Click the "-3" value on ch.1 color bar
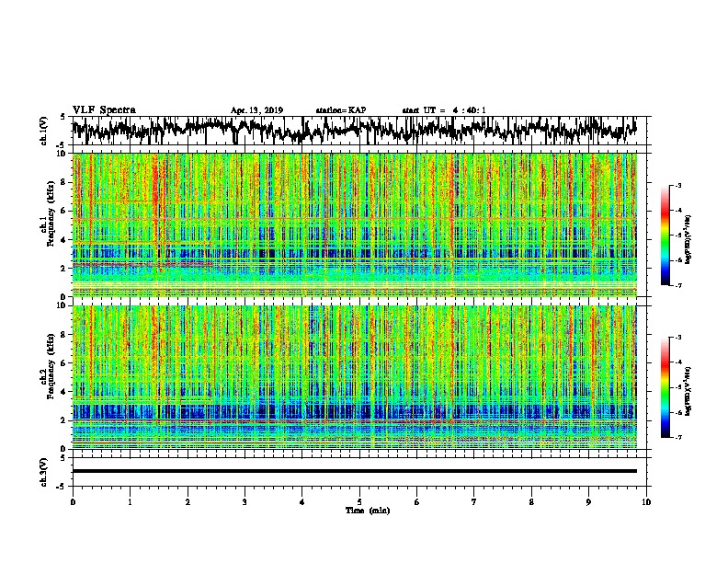This screenshot has height=563, width=728. pyautogui.click(x=677, y=186)
